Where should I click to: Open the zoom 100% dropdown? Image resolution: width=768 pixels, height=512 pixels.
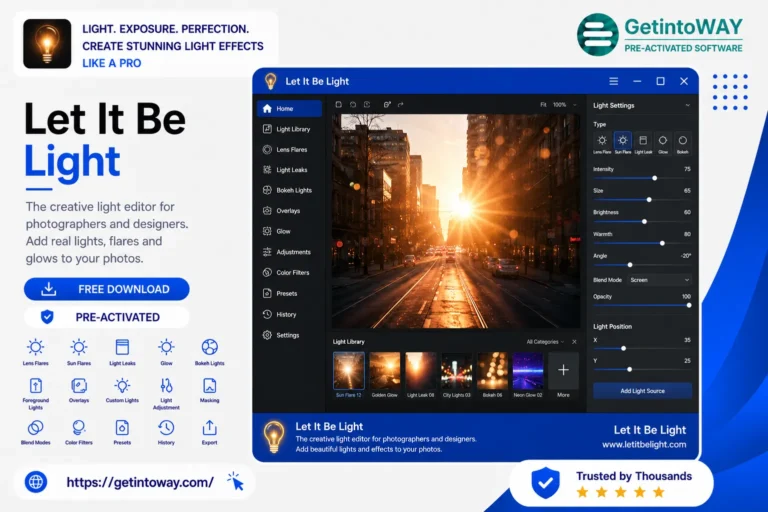[565, 104]
